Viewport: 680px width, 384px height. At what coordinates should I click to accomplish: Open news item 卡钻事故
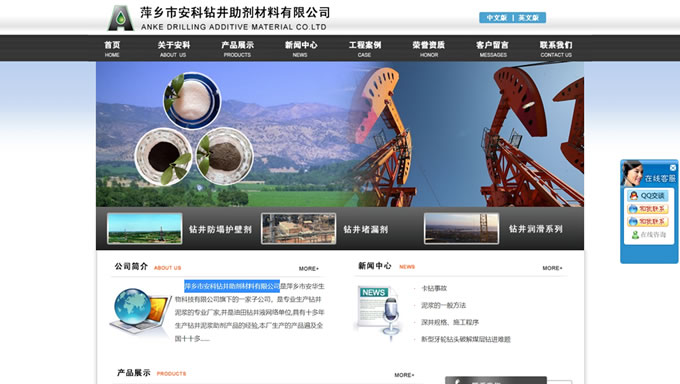(434, 288)
